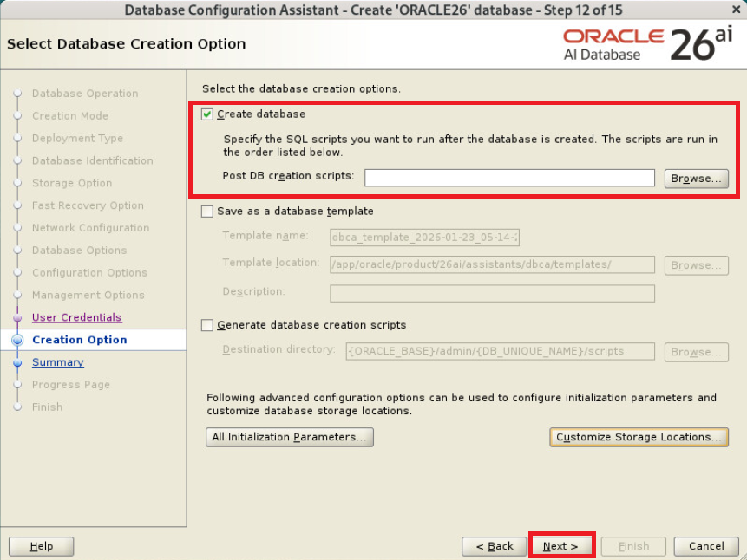Click the Template location field
Viewport: 747px width, 560px height.
[492, 264]
